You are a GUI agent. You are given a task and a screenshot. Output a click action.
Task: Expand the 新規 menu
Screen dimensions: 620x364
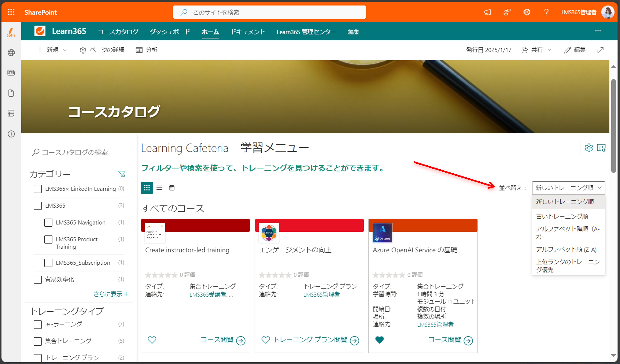52,50
